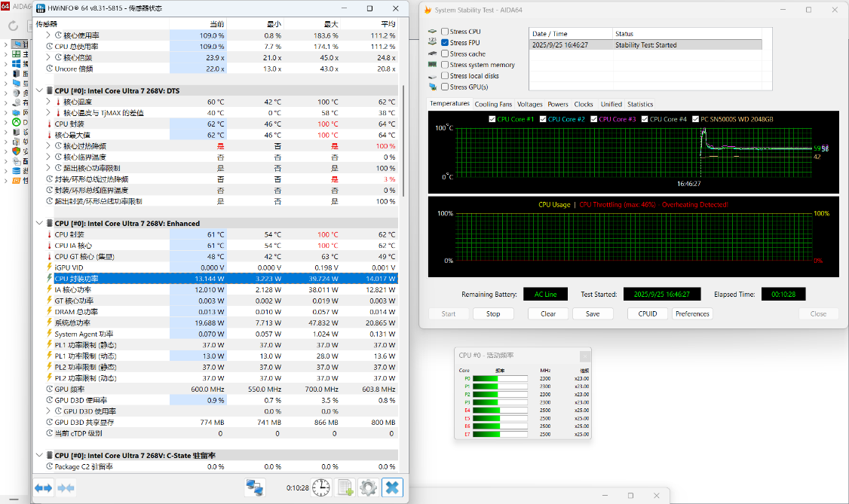
Task: Switch to the Cooling Fans tab
Action: coord(493,104)
